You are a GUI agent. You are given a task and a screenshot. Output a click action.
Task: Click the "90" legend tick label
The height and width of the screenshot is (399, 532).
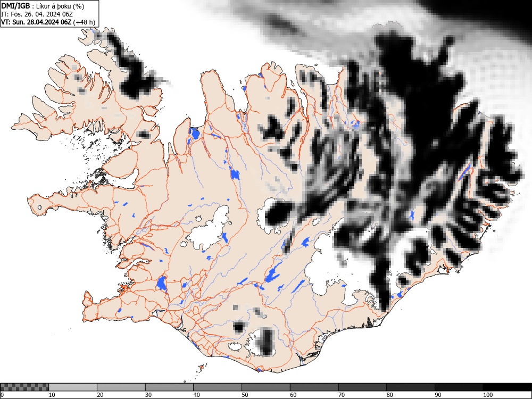click(438, 395)
